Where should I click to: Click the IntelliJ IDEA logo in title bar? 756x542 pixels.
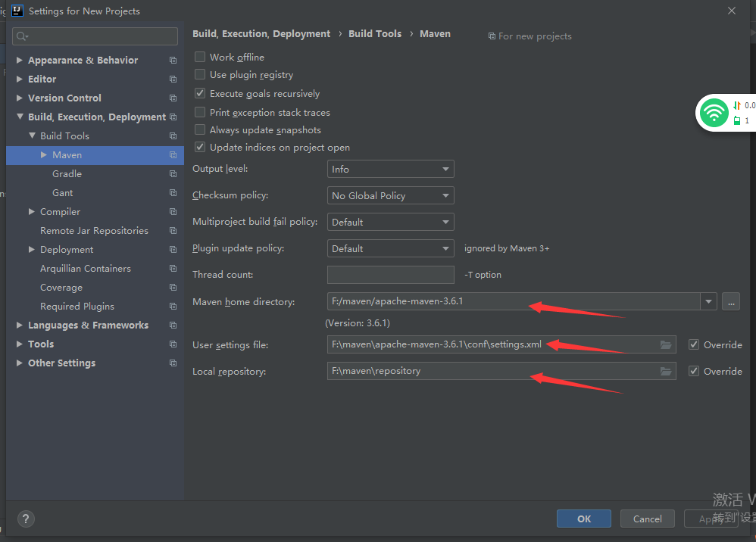[17, 11]
